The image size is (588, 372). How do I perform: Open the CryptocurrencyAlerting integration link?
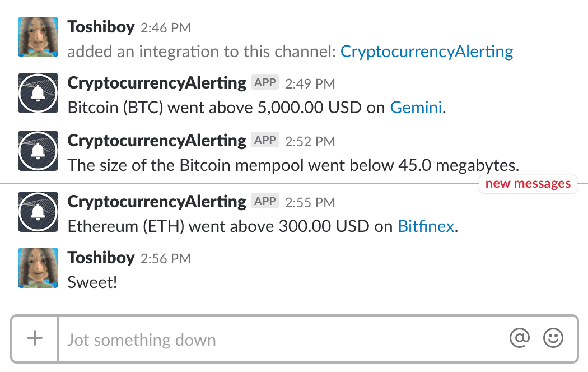pyautogui.click(x=426, y=51)
